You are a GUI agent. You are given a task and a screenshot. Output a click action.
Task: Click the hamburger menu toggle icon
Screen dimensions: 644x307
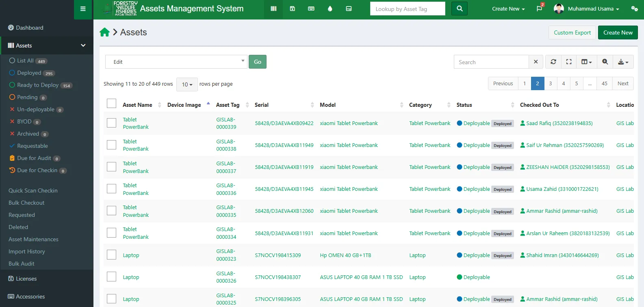83,9
